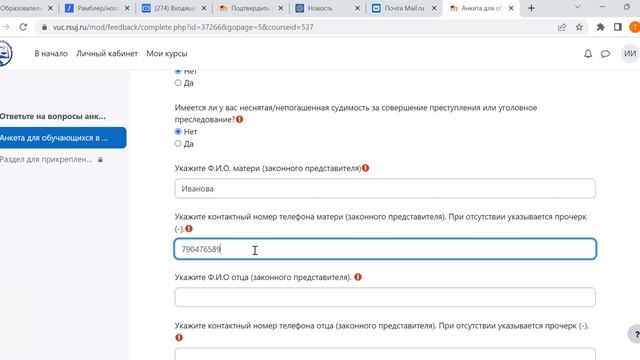The image size is (640, 360).
Task: Click the required icon under father's phone label
Action: tap(179, 338)
